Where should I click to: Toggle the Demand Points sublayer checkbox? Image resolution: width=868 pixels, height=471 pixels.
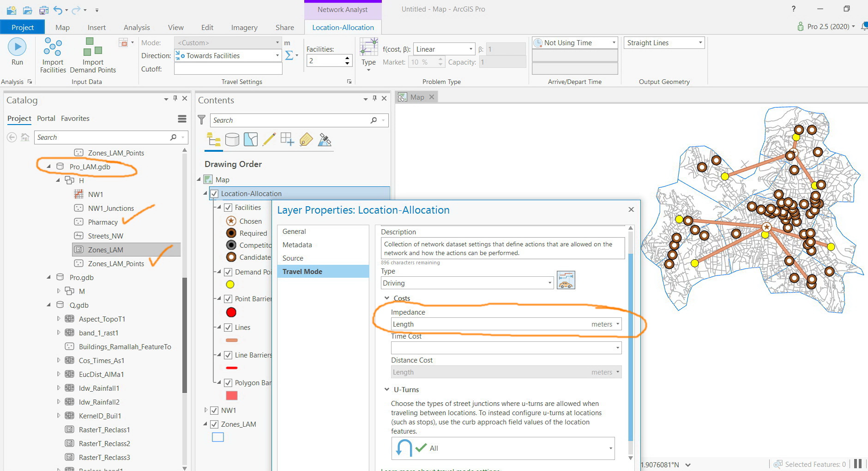(228, 272)
